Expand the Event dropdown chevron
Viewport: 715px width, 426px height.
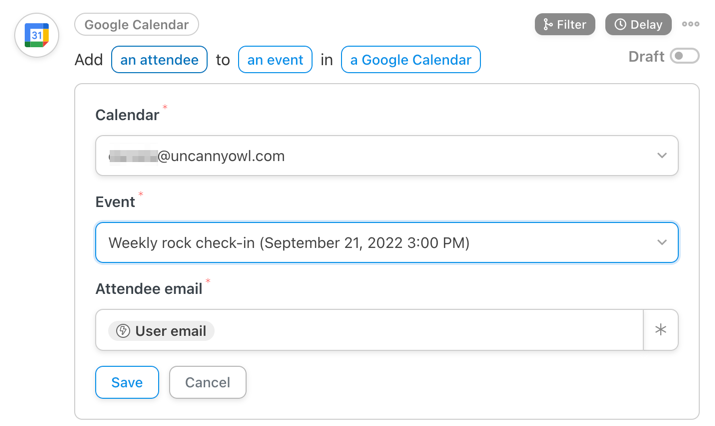coord(662,242)
